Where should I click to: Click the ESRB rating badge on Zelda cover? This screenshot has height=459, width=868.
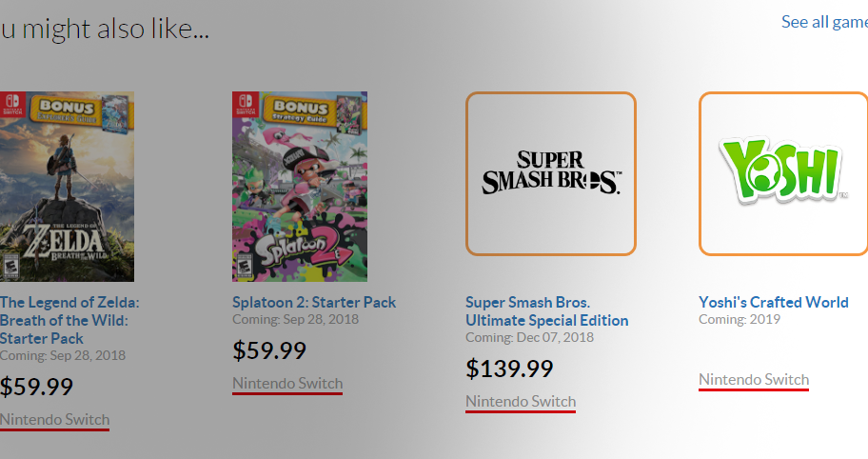[9, 264]
